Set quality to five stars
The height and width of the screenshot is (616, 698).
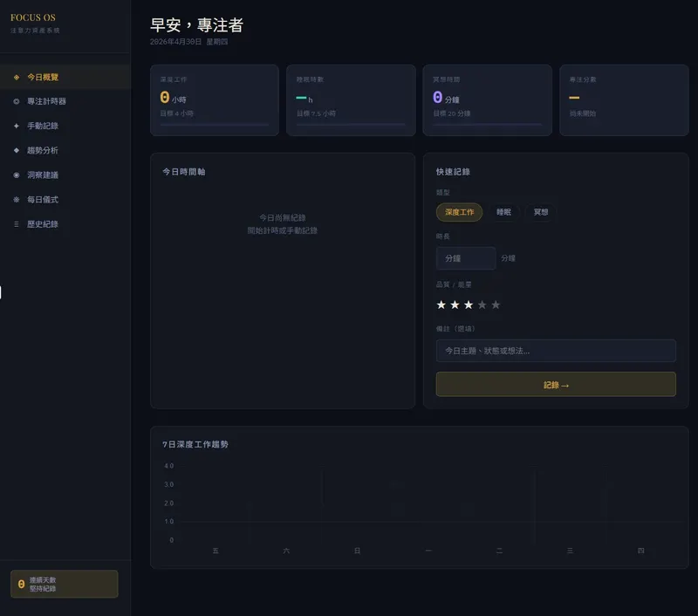click(496, 305)
